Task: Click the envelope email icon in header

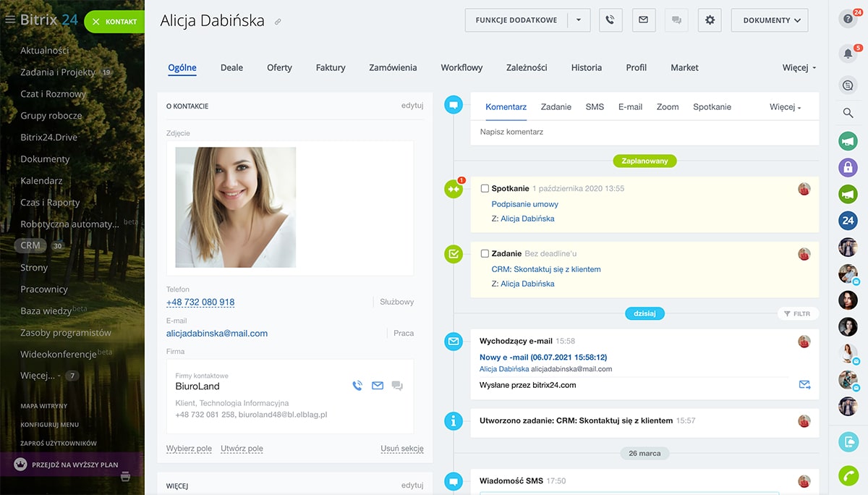Action: pos(644,20)
